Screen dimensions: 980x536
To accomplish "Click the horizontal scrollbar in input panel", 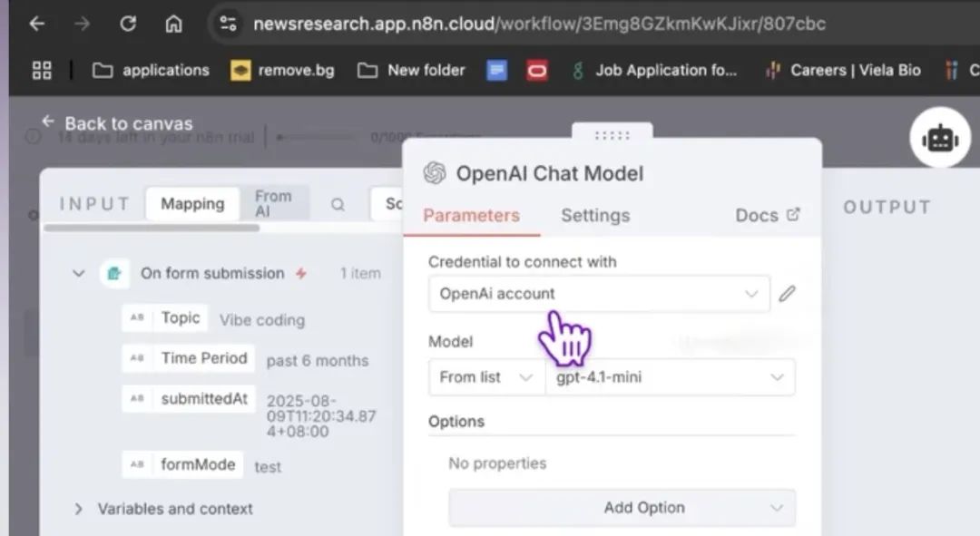I will [152, 228].
